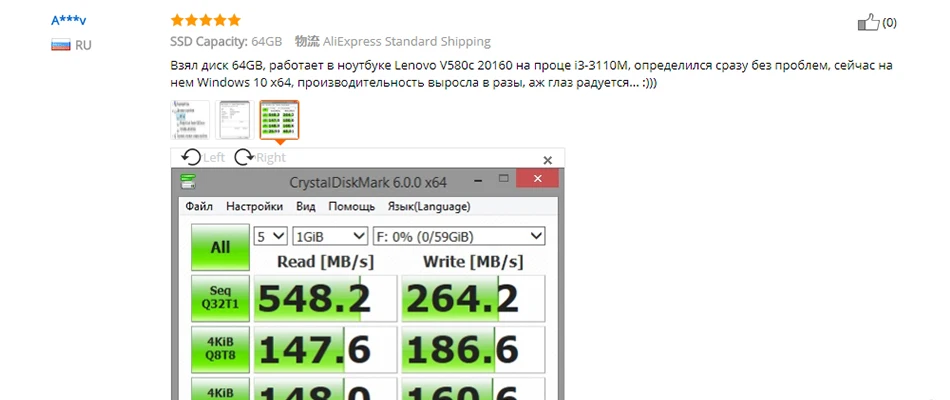This screenshot has width=950, height=400.
Task: Click the 548.2 sequential read result
Action: [x=325, y=299]
